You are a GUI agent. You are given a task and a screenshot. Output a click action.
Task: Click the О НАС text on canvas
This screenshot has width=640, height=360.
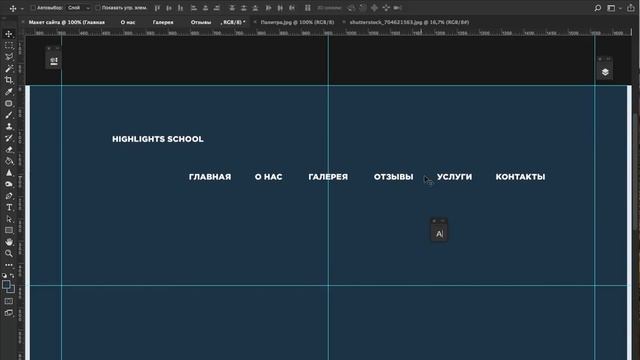point(269,177)
